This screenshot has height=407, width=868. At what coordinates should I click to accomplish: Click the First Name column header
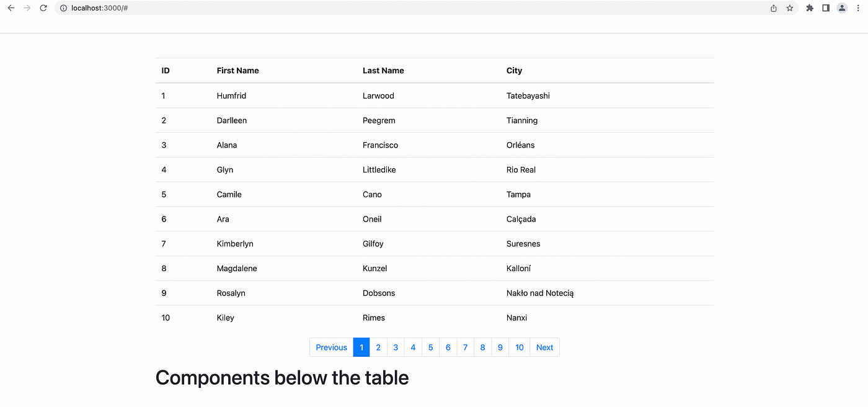pos(238,71)
